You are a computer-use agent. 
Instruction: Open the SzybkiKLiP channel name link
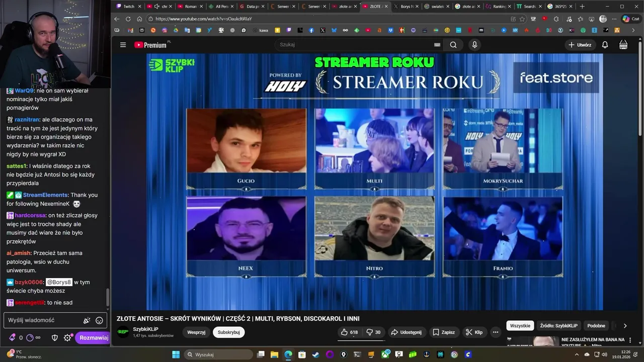pyautogui.click(x=145, y=329)
